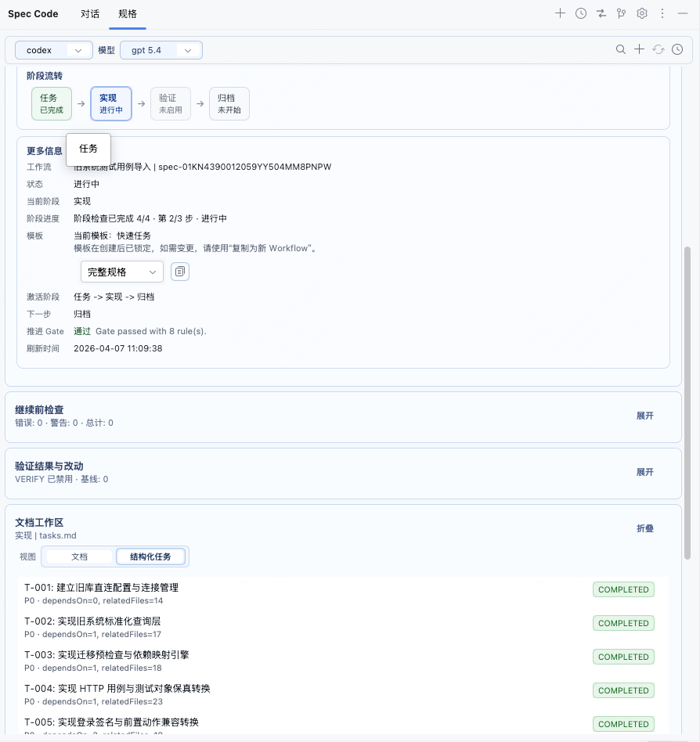Click the refresh sync icon in toolbar
The width and height of the screenshot is (700, 742).
pyautogui.click(x=659, y=49)
